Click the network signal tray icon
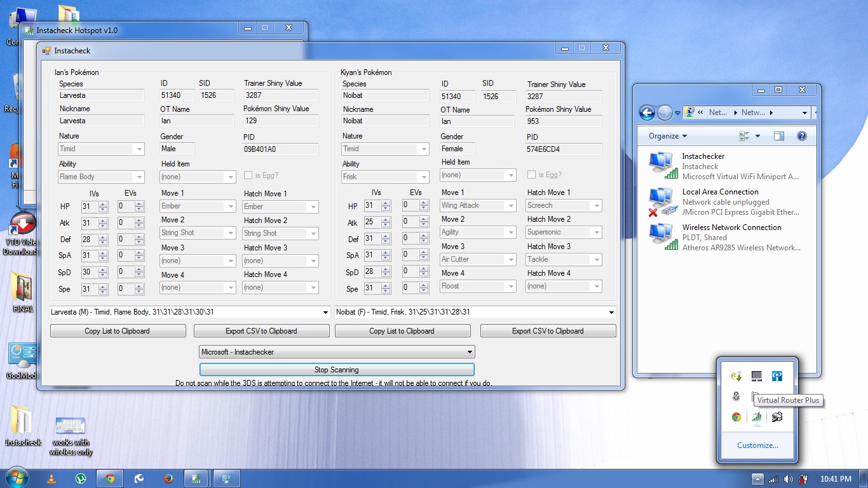This screenshot has height=488, width=868. point(774,479)
